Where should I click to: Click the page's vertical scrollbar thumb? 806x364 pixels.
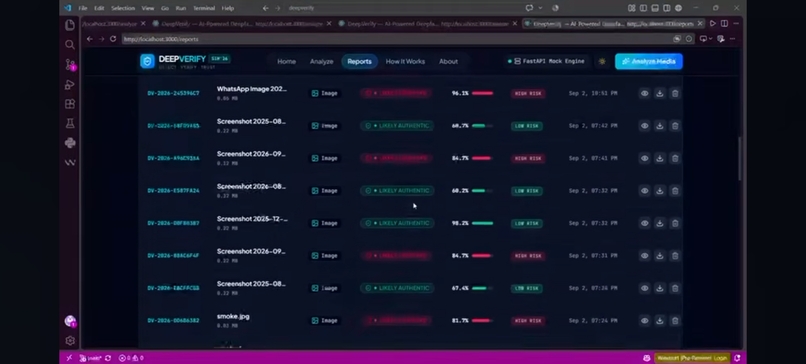click(740, 158)
